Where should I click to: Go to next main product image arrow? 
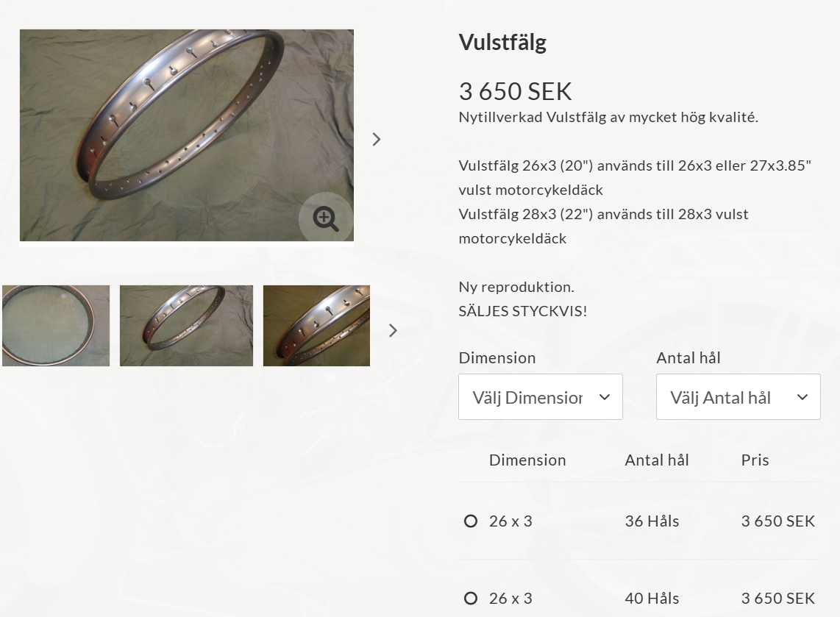click(377, 139)
